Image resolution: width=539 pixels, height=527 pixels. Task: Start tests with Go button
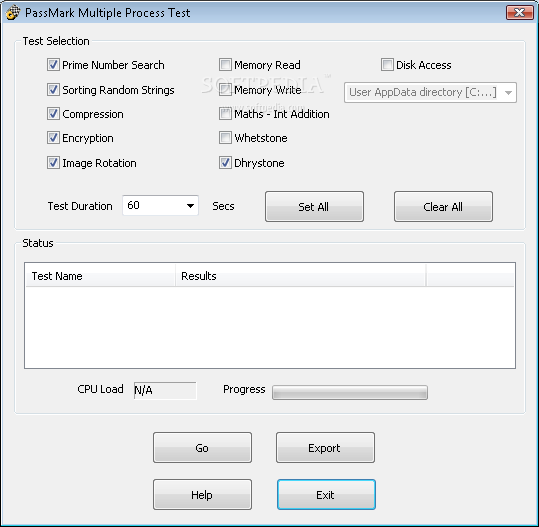(202, 448)
